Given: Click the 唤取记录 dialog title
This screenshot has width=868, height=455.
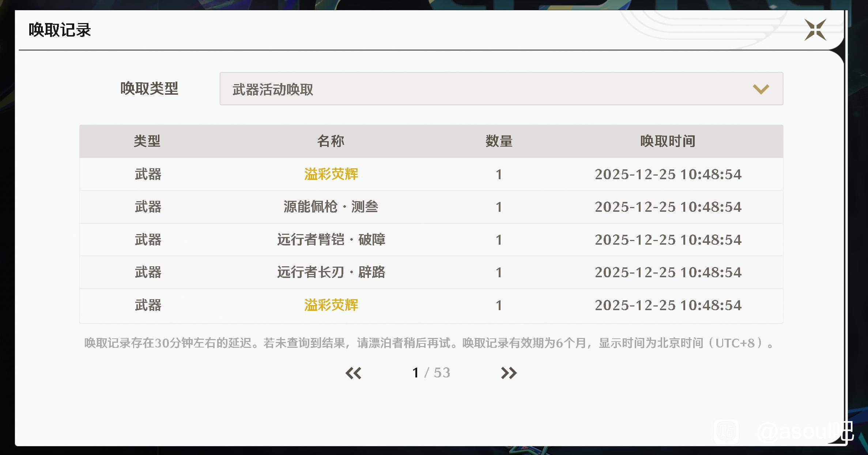Looking at the screenshot, I should coord(60,30).
